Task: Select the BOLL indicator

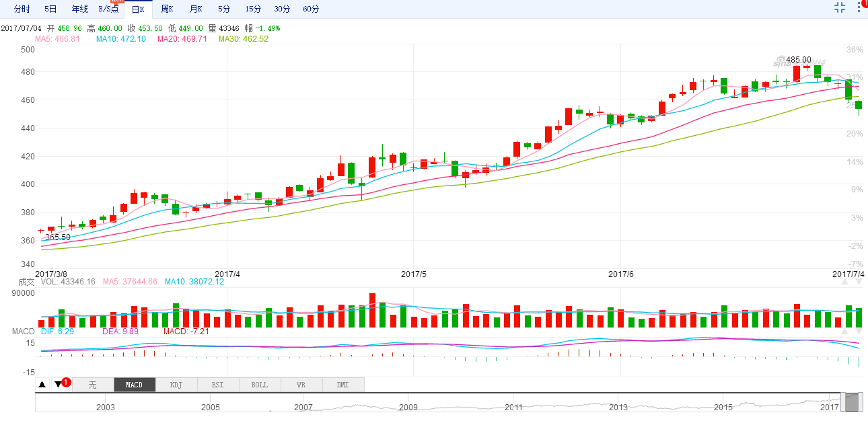Action: [260, 385]
